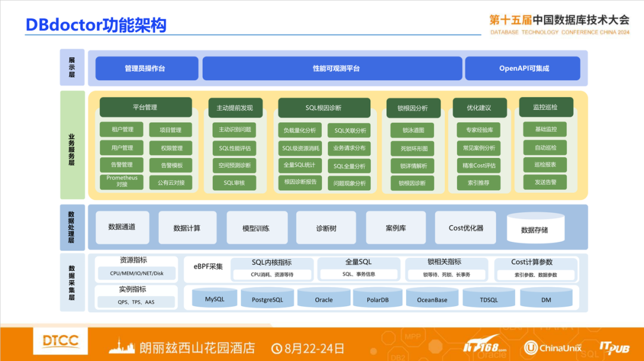
Task: Click the TDSQL database cylinder
Action: [489, 298]
